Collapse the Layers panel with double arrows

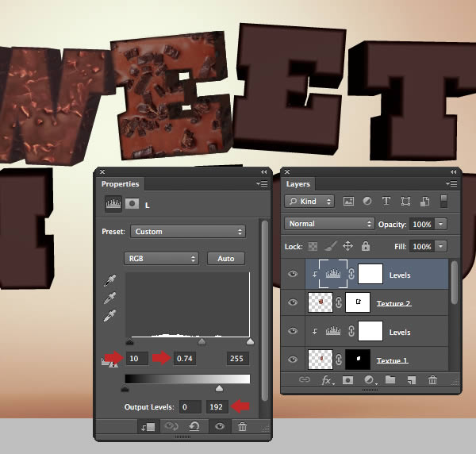click(453, 172)
